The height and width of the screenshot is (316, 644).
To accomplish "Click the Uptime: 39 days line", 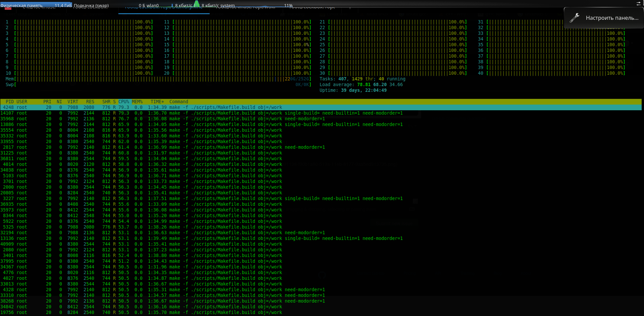I will click(x=353, y=90).
